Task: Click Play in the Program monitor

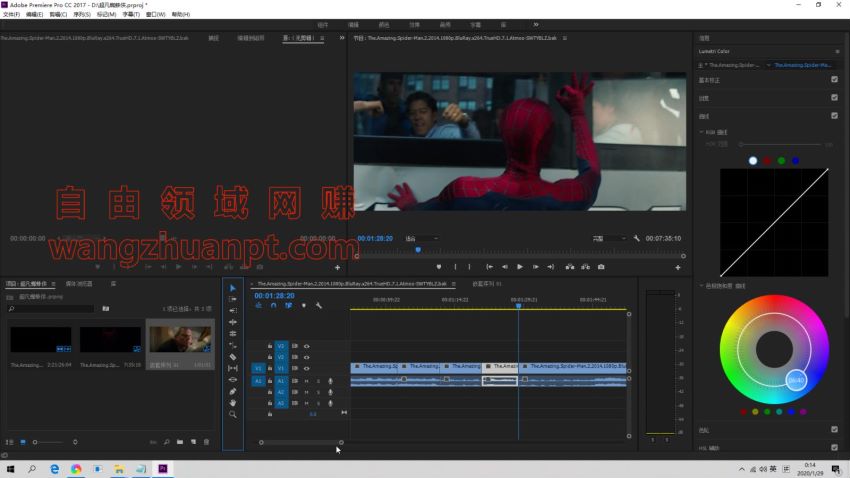Action: pyautogui.click(x=519, y=267)
